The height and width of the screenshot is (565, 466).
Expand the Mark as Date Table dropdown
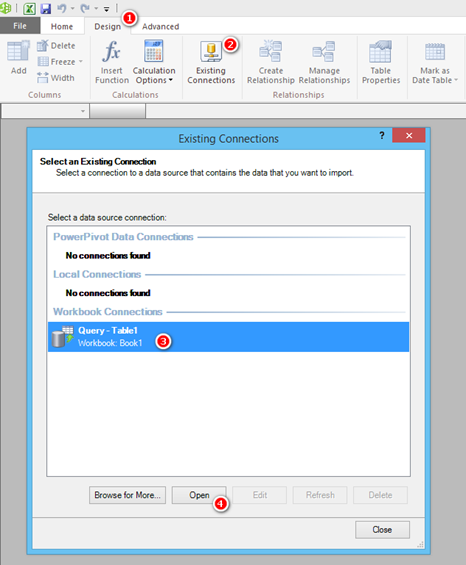pos(435,62)
